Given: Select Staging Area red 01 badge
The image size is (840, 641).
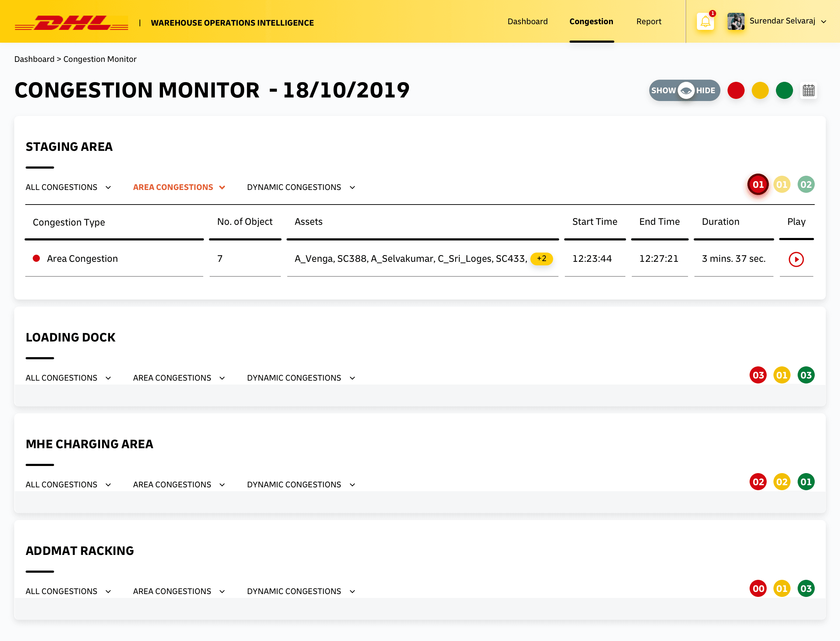Looking at the screenshot, I should [x=757, y=185].
